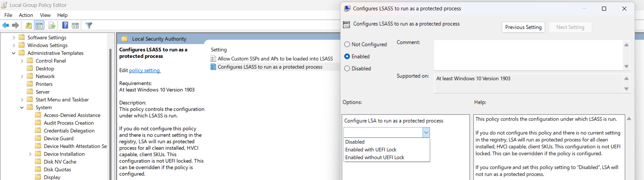
Task: Click in the Comment text box
Action: [x=528, y=55]
